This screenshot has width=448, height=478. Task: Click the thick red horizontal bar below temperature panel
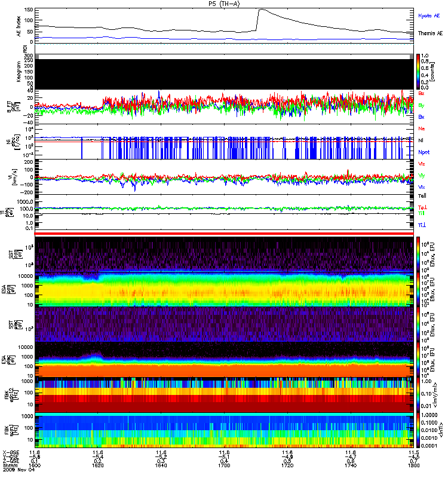point(224,234)
